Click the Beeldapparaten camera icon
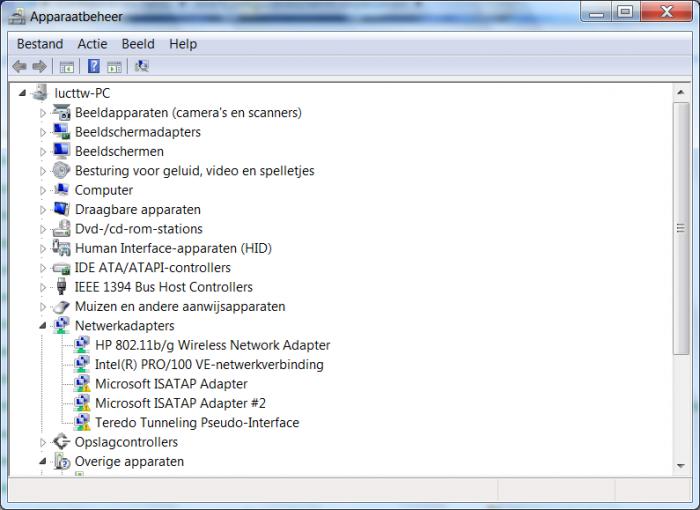 tap(62, 112)
